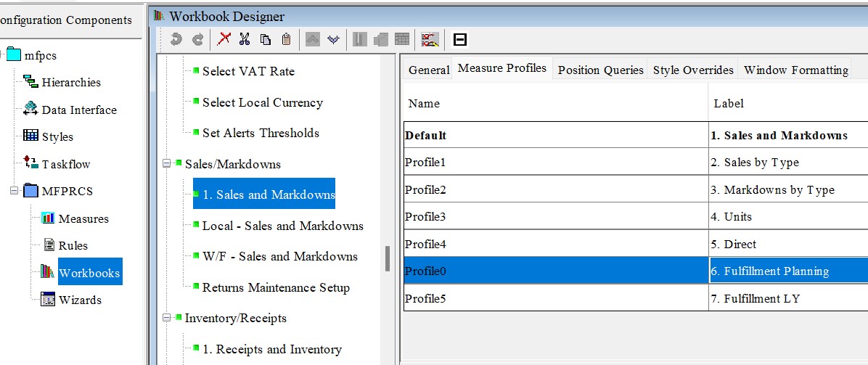Click the greyed grid table toolbar icon
This screenshot has height=365, width=868.
click(402, 39)
